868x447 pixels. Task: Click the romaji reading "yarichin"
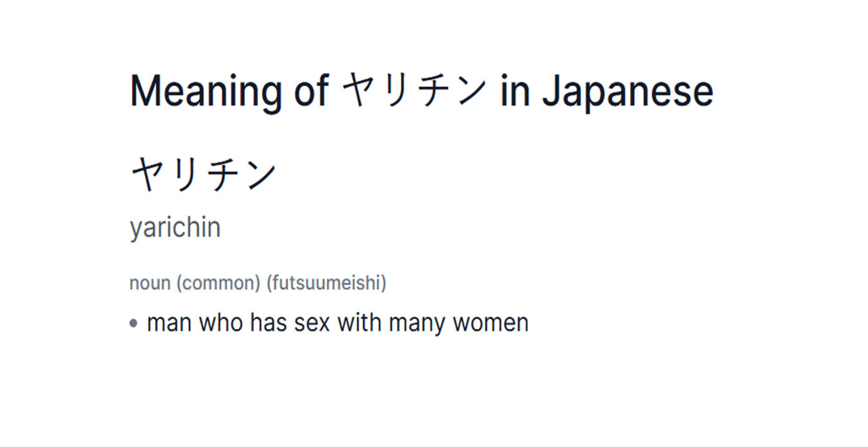pyautogui.click(x=175, y=228)
